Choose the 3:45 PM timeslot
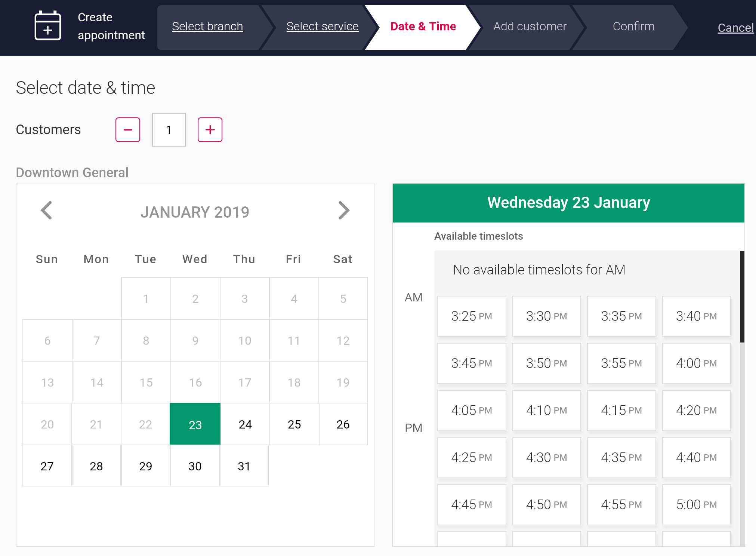Screen dimensions: 756x556 click(472, 363)
